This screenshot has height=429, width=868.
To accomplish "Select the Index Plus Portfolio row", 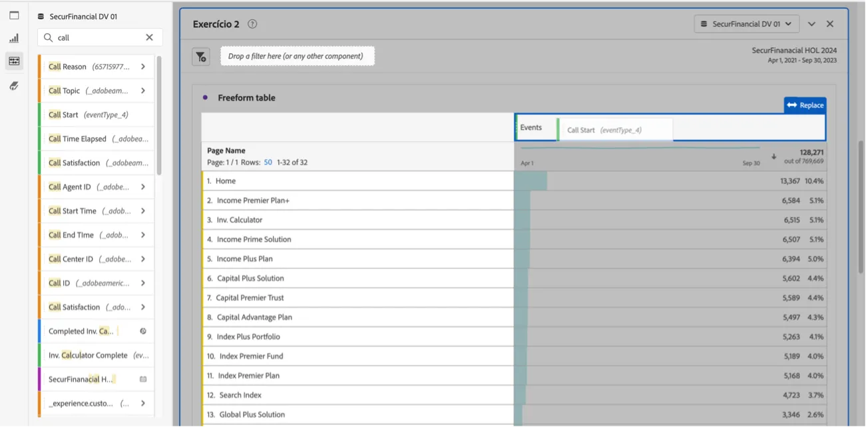I will tap(358, 337).
